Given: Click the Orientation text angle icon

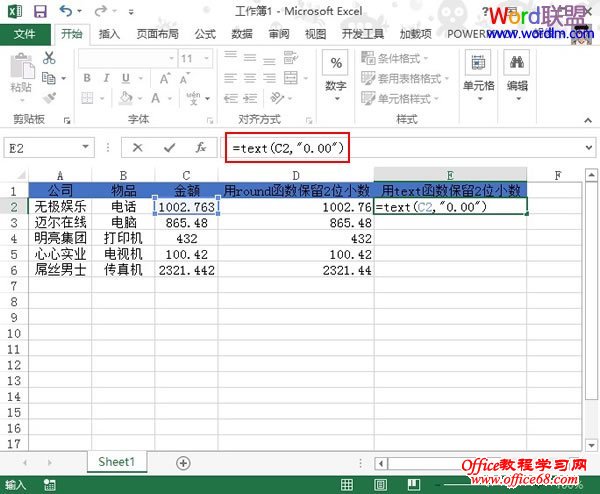Looking at the screenshot, I should click(277, 98).
